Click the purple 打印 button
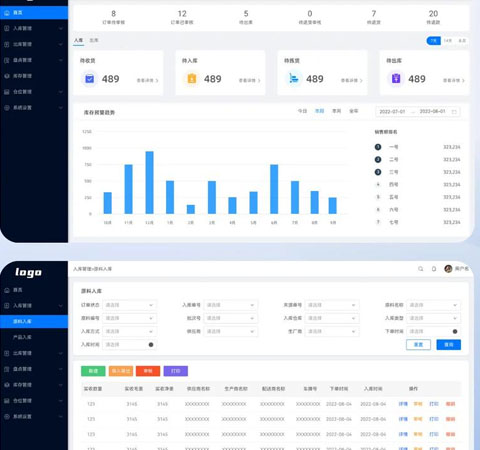 tap(176, 371)
